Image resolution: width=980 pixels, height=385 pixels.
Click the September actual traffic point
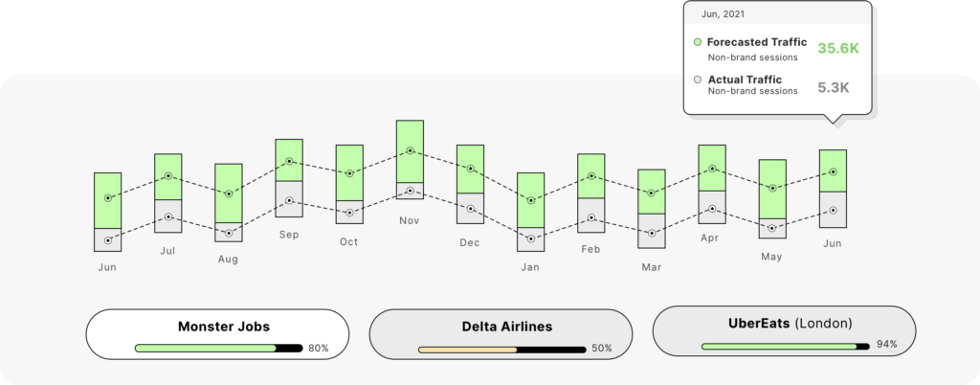289,200
